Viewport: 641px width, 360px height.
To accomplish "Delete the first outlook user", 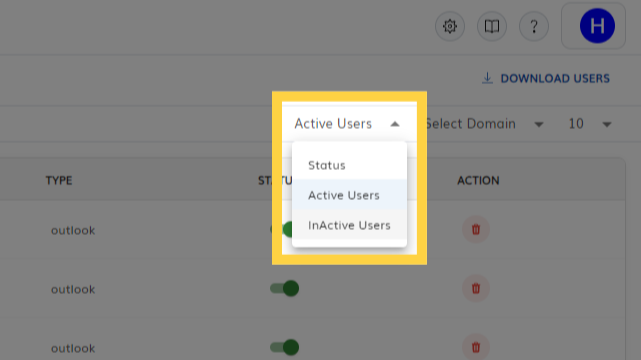I will [476, 229].
